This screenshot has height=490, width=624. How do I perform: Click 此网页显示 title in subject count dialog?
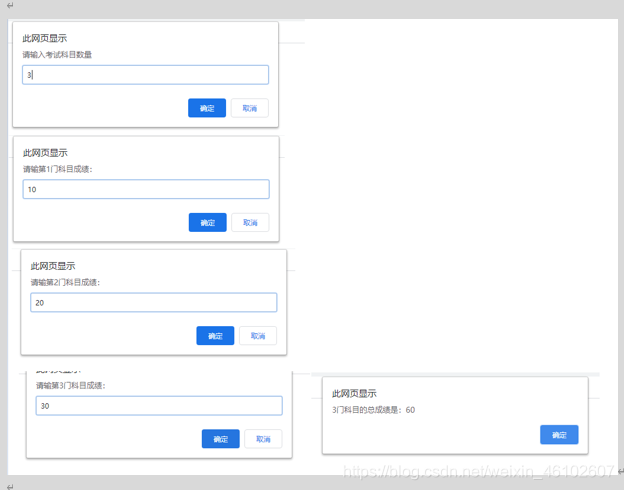coord(45,38)
